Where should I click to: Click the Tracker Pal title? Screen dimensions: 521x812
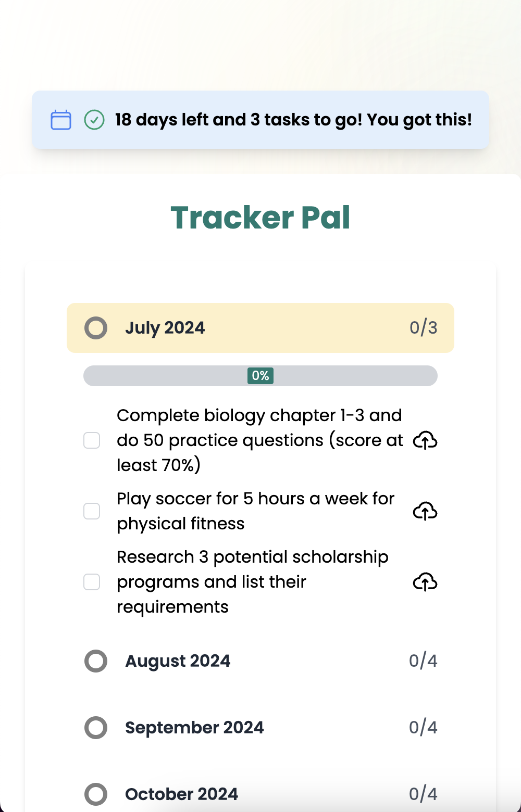pyautogui.click(x=260, y=218)
